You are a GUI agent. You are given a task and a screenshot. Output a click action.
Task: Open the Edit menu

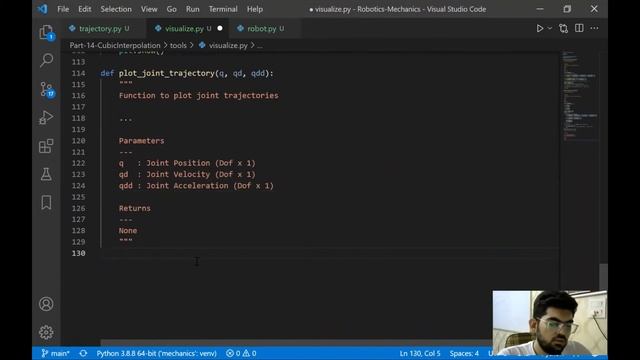[84, 9]
